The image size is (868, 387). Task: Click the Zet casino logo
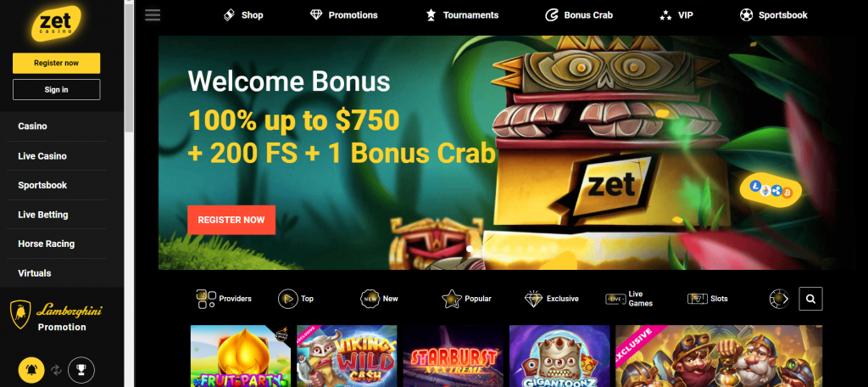[57, 24]
